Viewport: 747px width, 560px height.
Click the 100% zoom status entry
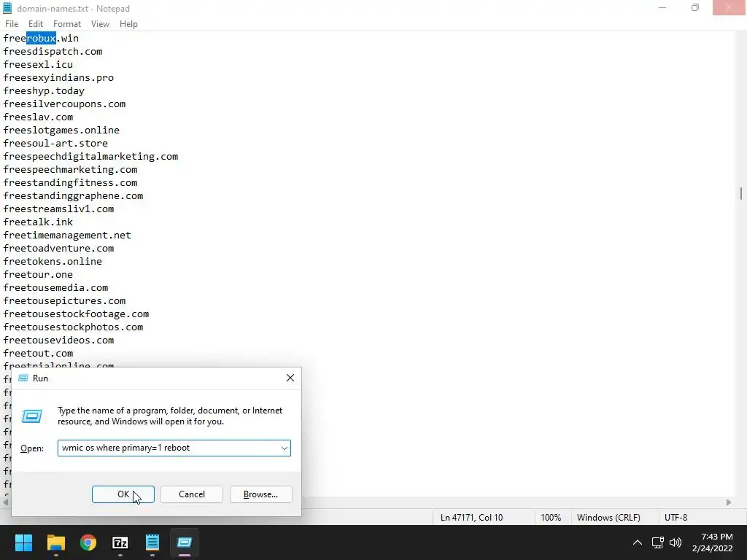pos(551,518)
